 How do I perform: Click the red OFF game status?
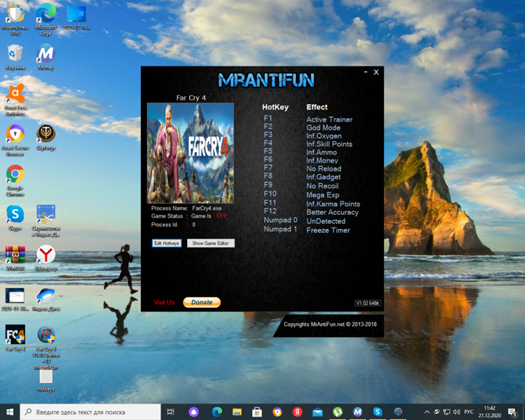[x=222, y=216]
